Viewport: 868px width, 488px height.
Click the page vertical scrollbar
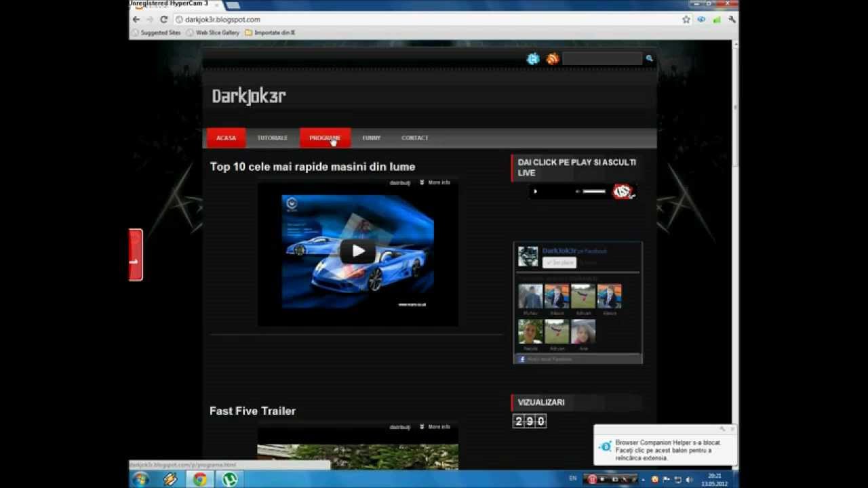click(x=735, y=108)
